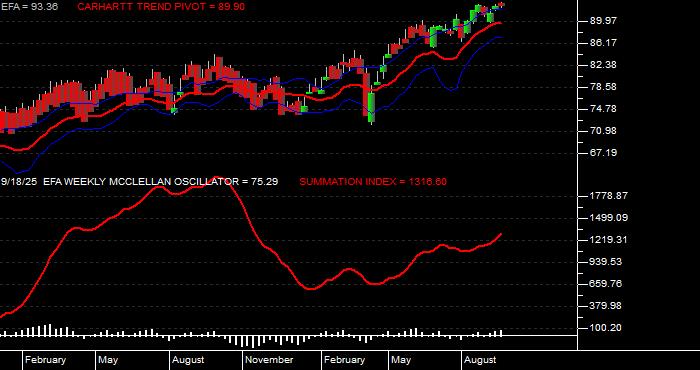Select the EFA WEEKLY MCCLELLAN OSCILLATOR = 75.29 label
700x370 pixels.
pyautogui.click(x=161, y=182)
